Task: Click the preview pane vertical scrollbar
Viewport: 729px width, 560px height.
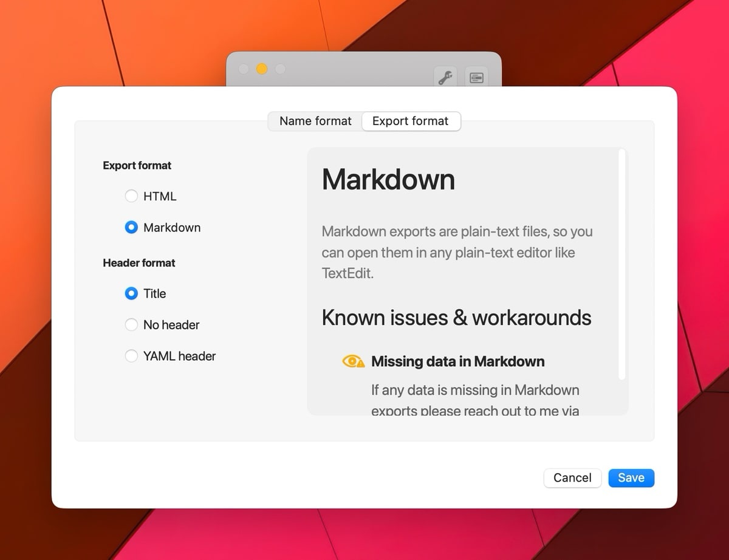Action: point(621,264)
